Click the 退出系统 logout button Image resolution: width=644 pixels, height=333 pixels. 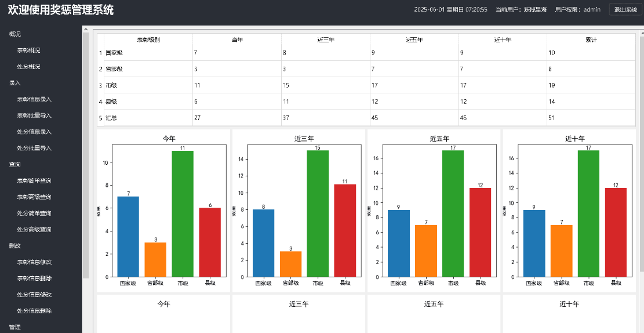(x=625, y=9)
